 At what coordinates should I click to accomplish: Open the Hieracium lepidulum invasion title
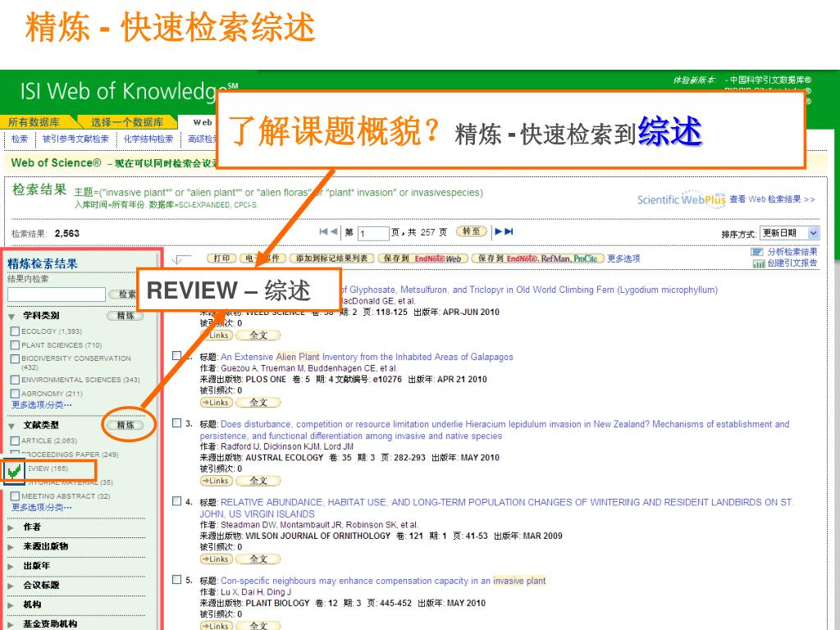(495, 430)
